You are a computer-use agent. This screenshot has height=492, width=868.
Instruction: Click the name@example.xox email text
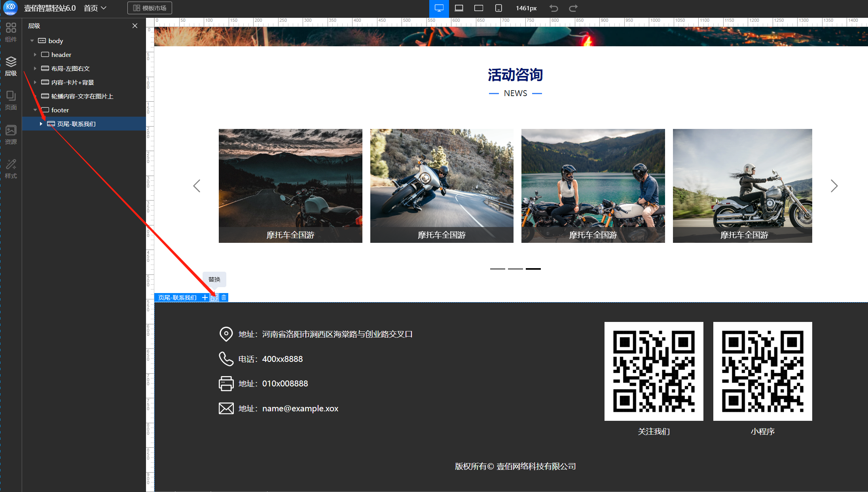tap(300, 409)
